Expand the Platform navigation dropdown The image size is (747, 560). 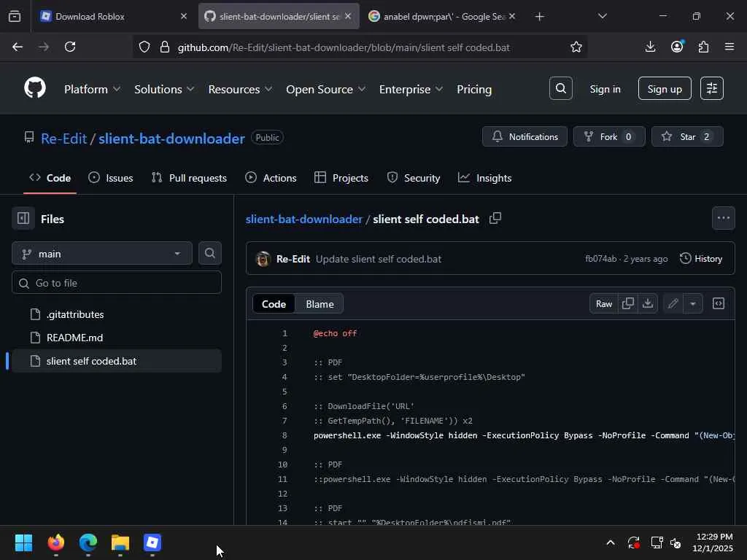(x=93, y=89)
